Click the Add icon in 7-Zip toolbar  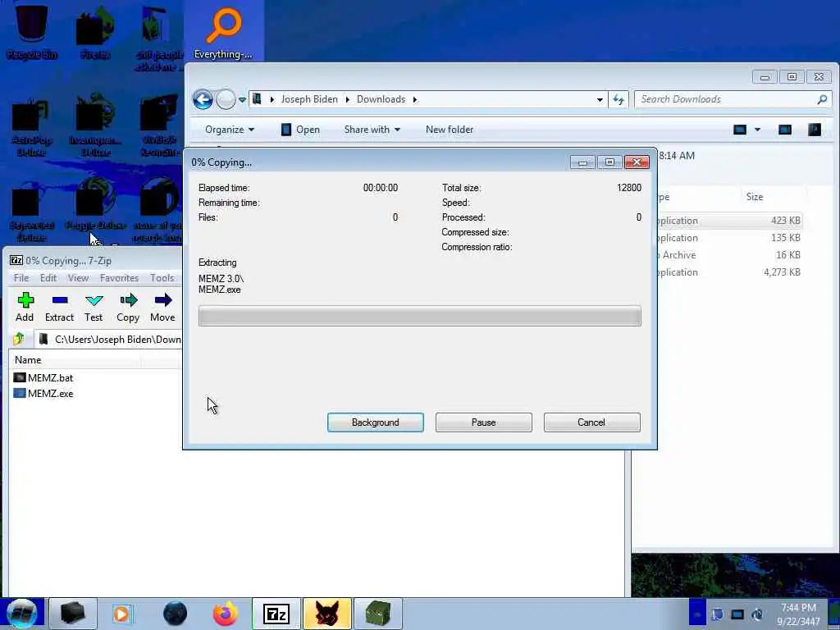(25, 307)
